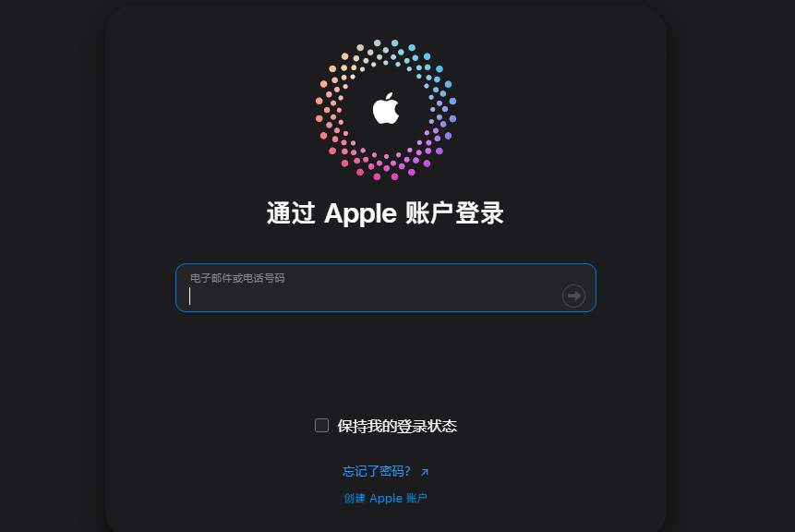Click the word Apple in the heading
The height and width of the screenshot is (532, 795).
pos(360,213)
